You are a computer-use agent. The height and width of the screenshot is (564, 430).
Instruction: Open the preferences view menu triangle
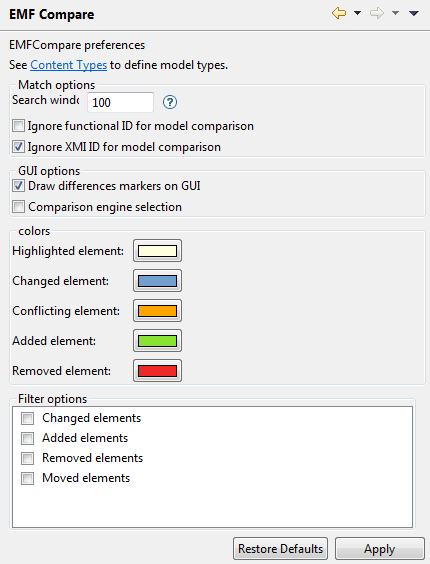click(x=414, y=13)
